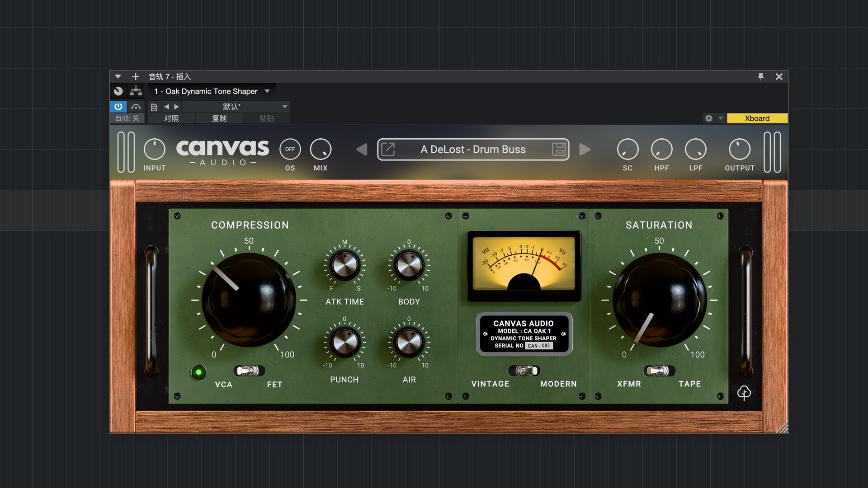Flip the XFMR/Tape saturation switch
This screenshot has width=868, height=488.
coord(659,371)
